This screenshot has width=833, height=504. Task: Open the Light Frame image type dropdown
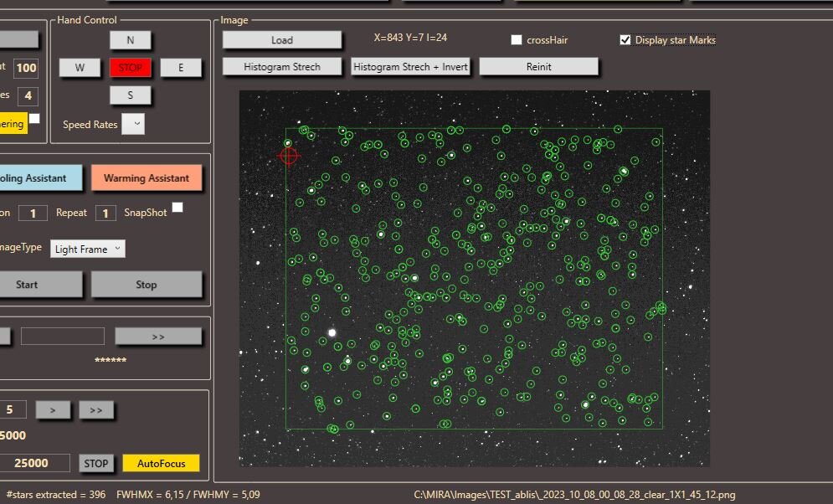point(88,249)
